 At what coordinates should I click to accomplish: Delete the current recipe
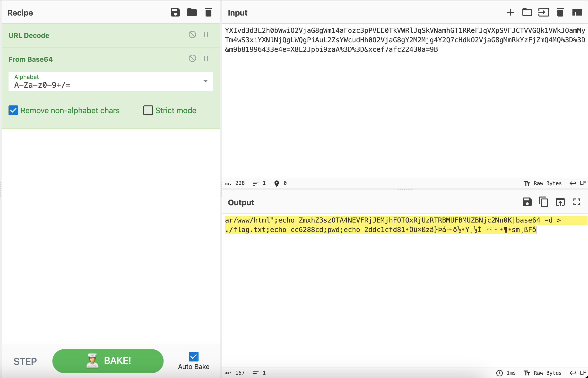[208, 12]
